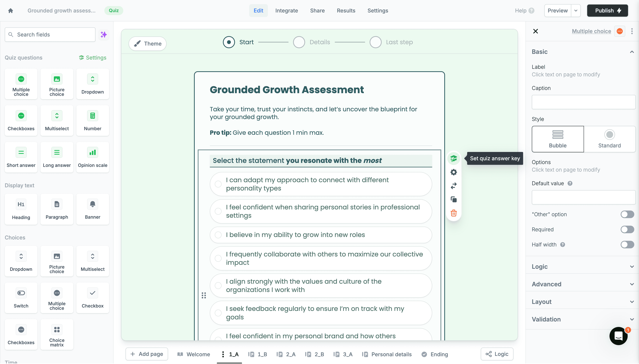The width and height of the screenshot is (639, 364).
Task: Open the Personal details page tab
Action: click(x=387, y=354)
